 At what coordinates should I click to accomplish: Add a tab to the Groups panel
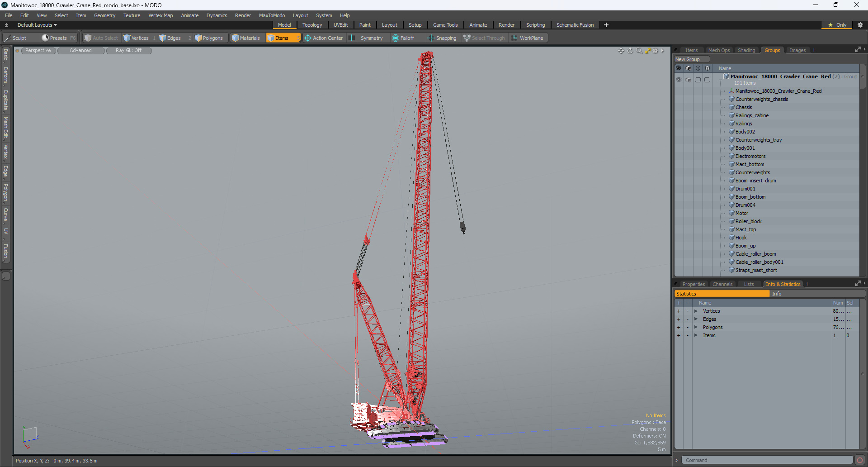[x=814, y=50]
